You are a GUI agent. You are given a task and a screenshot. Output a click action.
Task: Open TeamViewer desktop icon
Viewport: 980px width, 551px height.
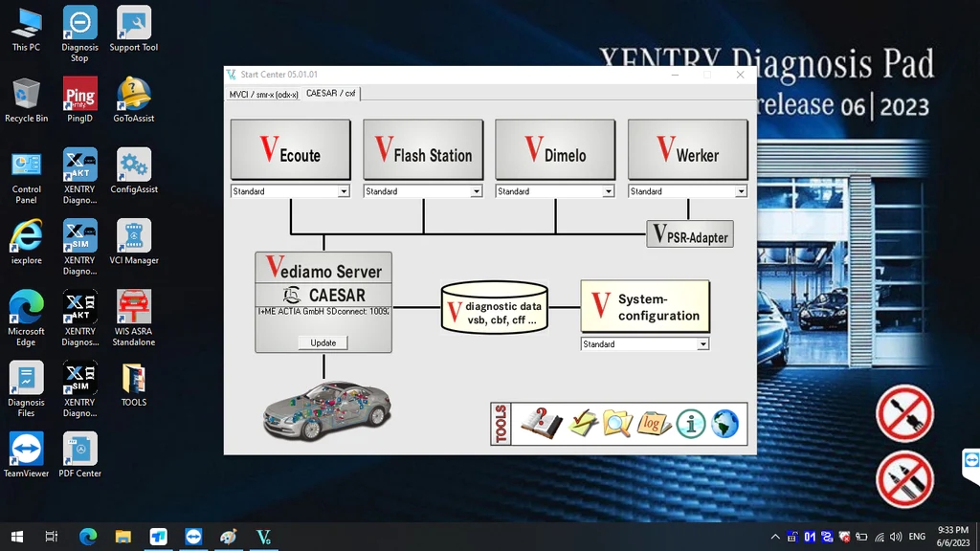point(26,456)
